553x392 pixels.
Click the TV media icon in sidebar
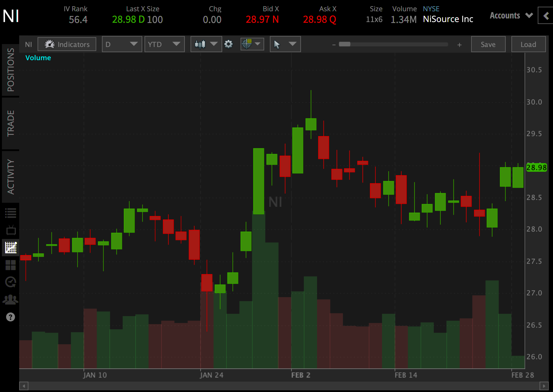click(11, 230)
